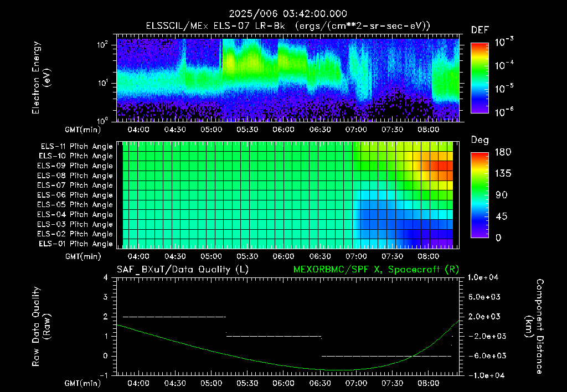Viewport: 567px width, 392px height.
Task: Select the ELS-07 Pitch Angle row label
Action: tap(75, 185)
